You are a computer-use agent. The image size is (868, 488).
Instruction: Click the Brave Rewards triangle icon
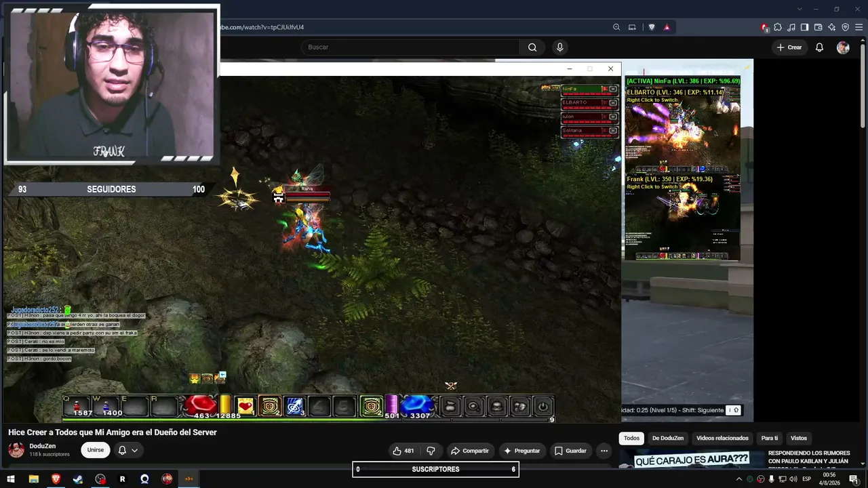[667, 27]
